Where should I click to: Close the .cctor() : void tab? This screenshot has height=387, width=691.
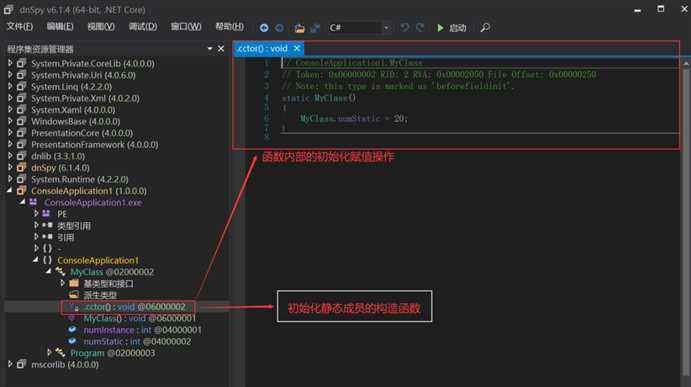pyautogui.click(x=297, y=48)
